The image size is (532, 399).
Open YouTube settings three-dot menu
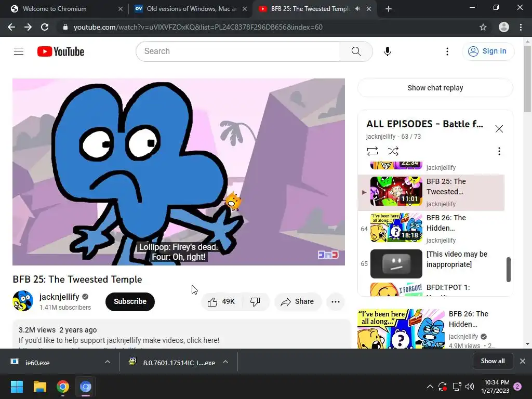click(x=447, y=51)
